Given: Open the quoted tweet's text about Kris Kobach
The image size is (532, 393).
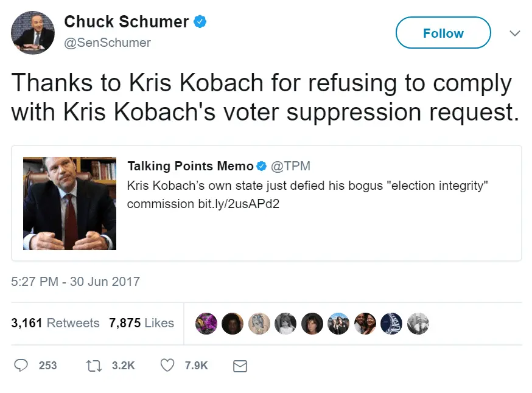Looking at the screenshot, I should pos(307,186).
